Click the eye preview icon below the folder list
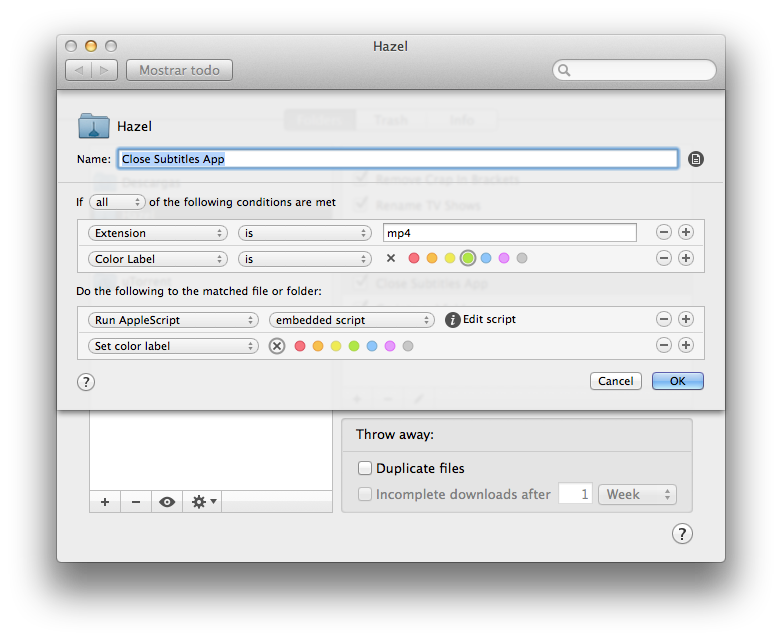The image size is (782, 641). coord(167,502)
